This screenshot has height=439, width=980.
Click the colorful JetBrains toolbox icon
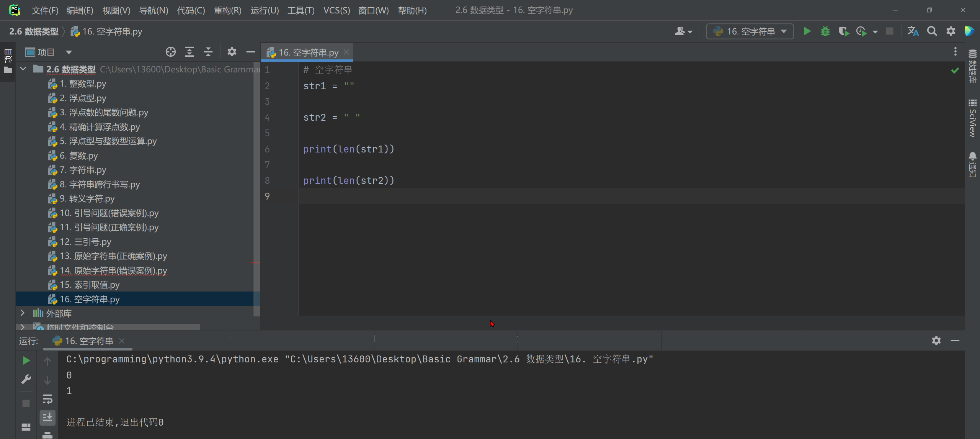tap(969, 31)
